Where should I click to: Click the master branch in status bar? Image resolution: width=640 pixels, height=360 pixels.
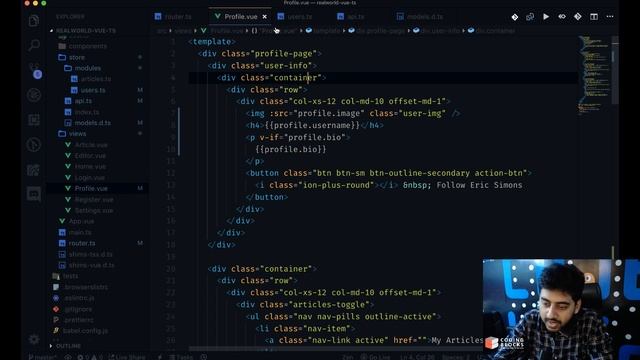pos(42,357)
